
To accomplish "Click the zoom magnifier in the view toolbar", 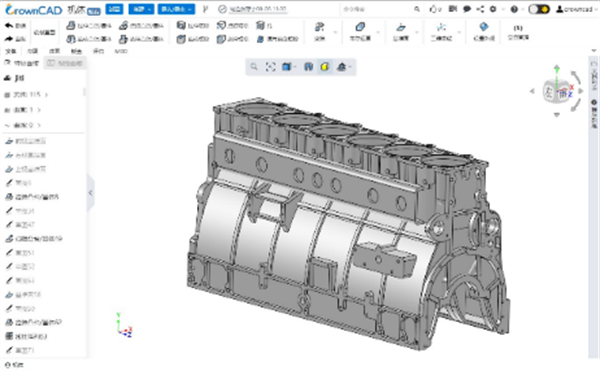I will (254, 67).
